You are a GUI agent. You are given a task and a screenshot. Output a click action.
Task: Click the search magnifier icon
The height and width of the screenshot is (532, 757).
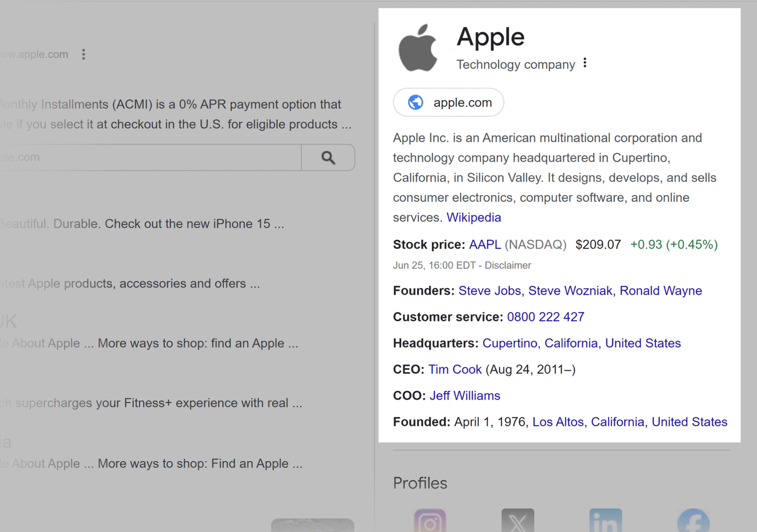pos(328,157)
